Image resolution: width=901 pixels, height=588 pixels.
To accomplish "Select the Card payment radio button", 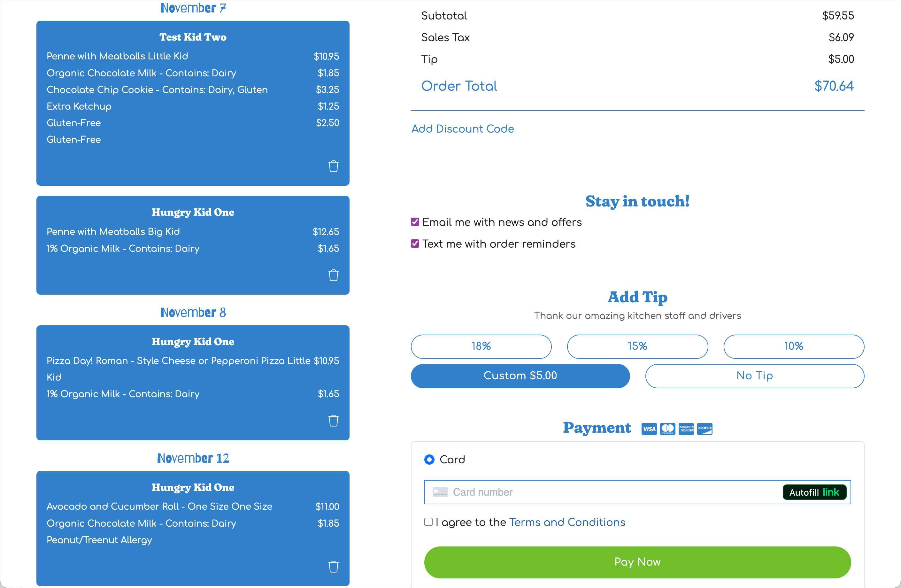I will pyautogui.click(x=429, y=460).
